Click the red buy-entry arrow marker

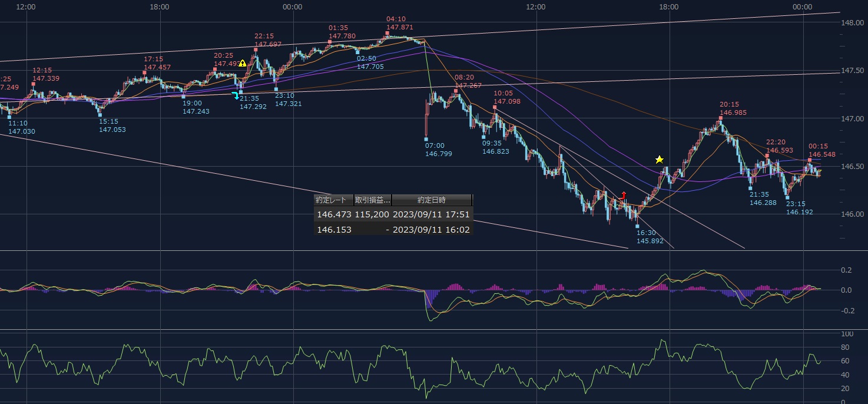point(624,196)
